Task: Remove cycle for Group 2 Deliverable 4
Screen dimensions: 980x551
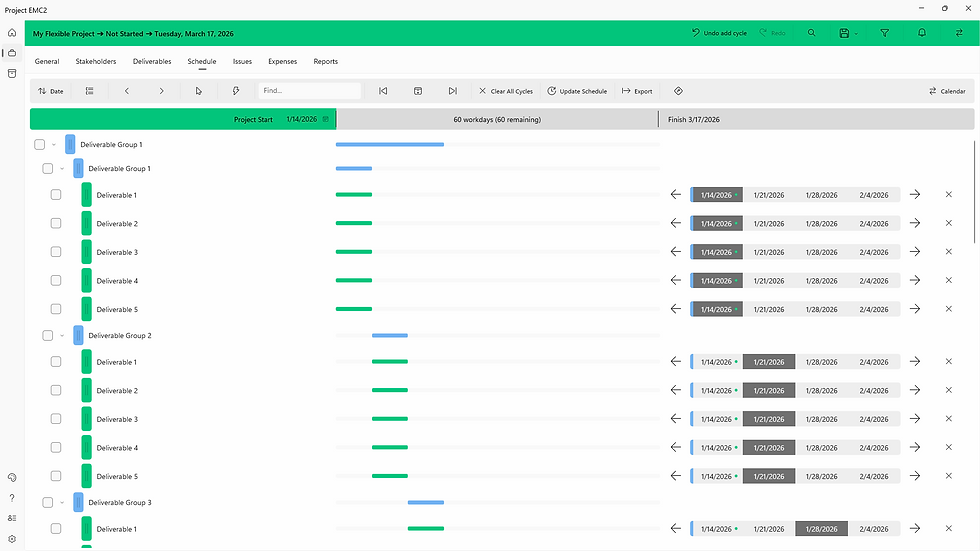Action: pyautogui.click(x=949, y=447)
